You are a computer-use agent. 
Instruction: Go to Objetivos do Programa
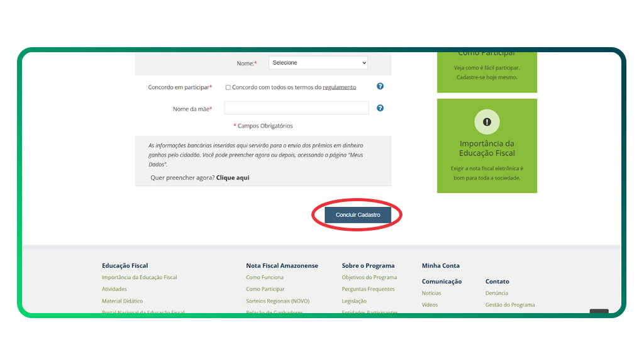click(x=369, y=277)
